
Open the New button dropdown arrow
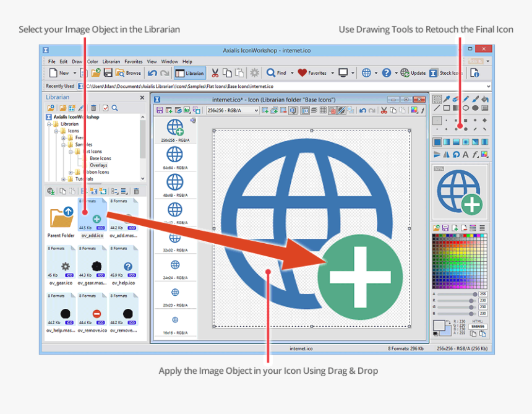pos(75,73)
